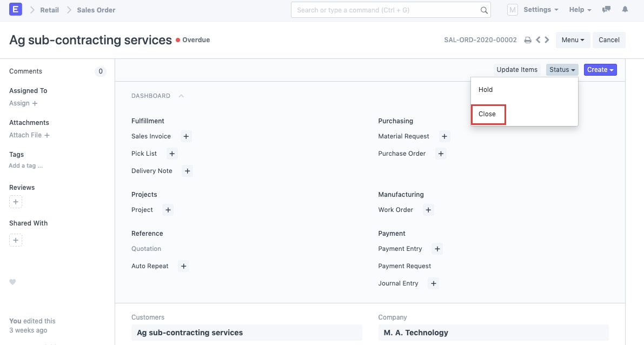
Task: Add new Work Order via plus icon
Action: (428, 210)
